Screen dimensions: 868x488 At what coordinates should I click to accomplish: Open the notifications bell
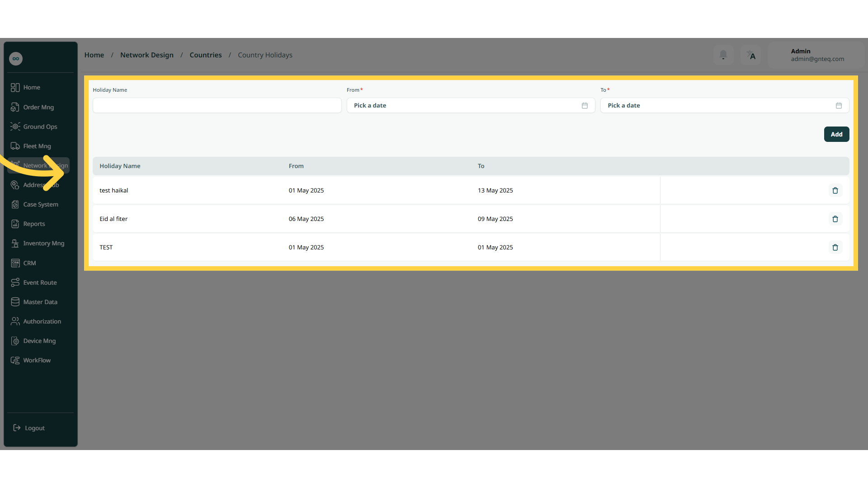pos(723,56)
